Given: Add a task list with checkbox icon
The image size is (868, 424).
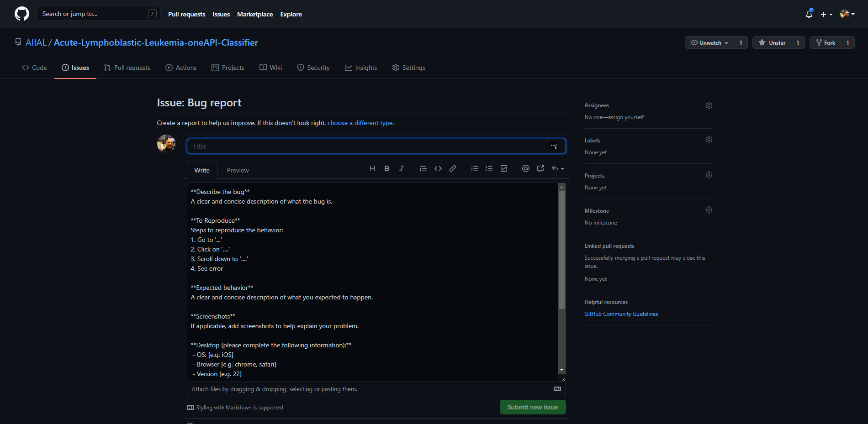Looking at the screenshot, I should [x=504, y=168].
